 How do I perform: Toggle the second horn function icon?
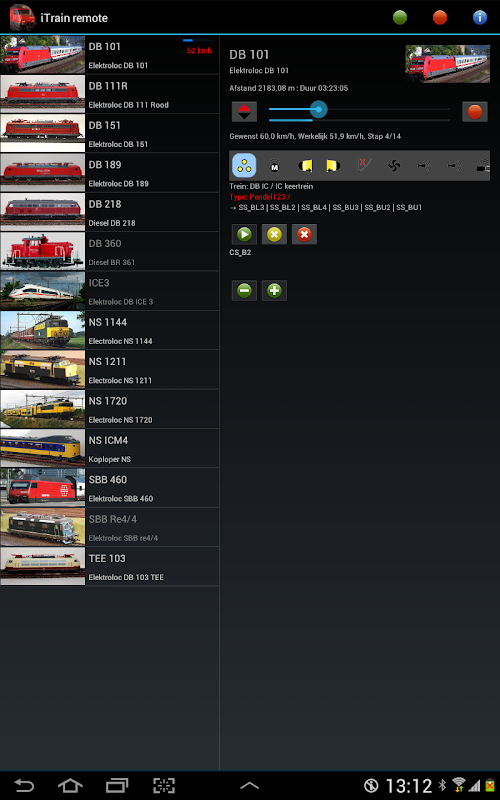click(454, 165)
